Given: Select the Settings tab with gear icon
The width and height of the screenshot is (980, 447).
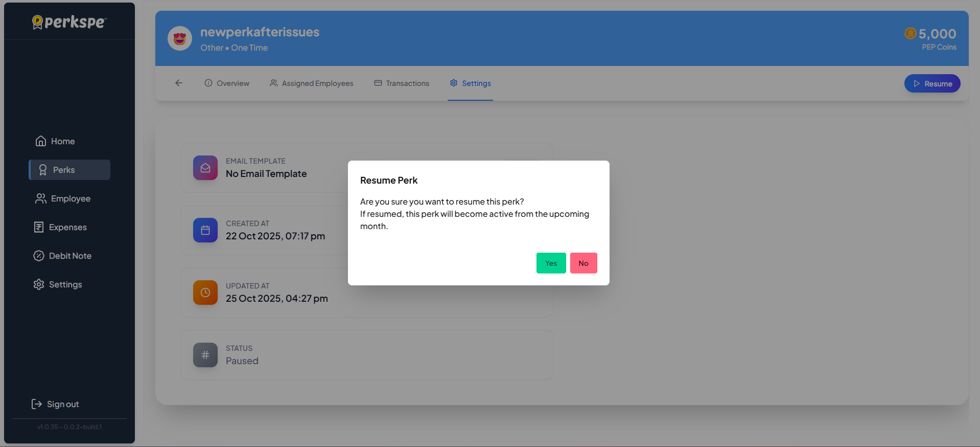Looking at the screenshot, I should [x=470, y=83].
